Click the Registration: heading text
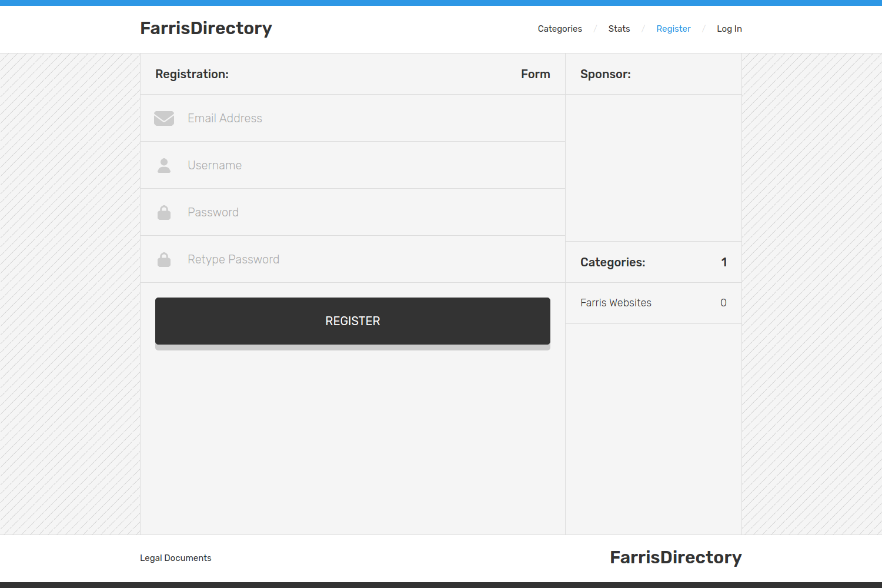This screenshot has height=588, width=882. pyautogui.click(x=192, y=74)
